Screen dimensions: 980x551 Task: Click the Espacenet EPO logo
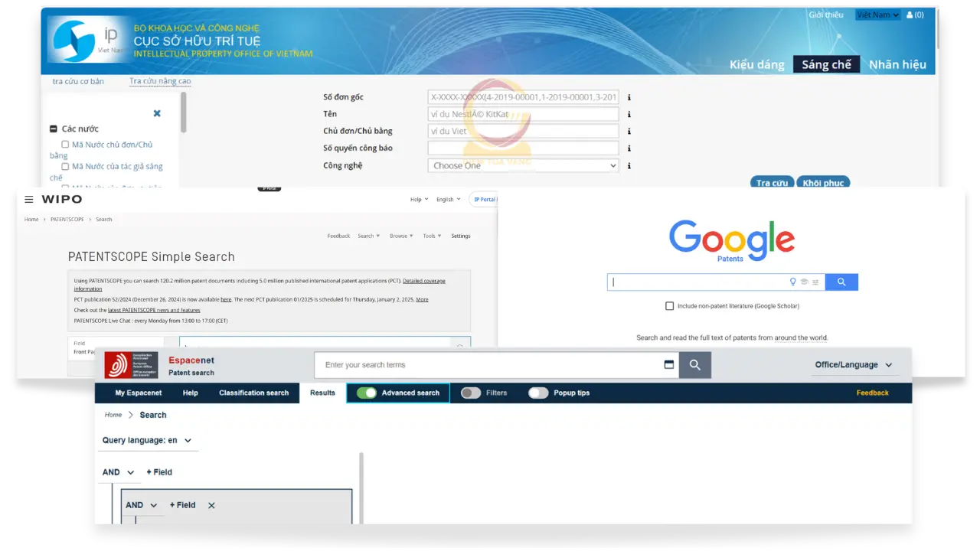[131, 365]
